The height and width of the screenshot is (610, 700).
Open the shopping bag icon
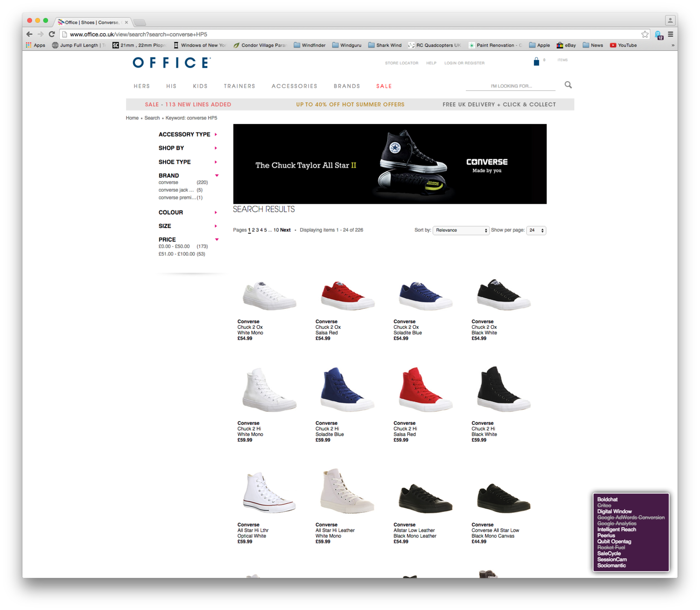(x=536, y=62)
